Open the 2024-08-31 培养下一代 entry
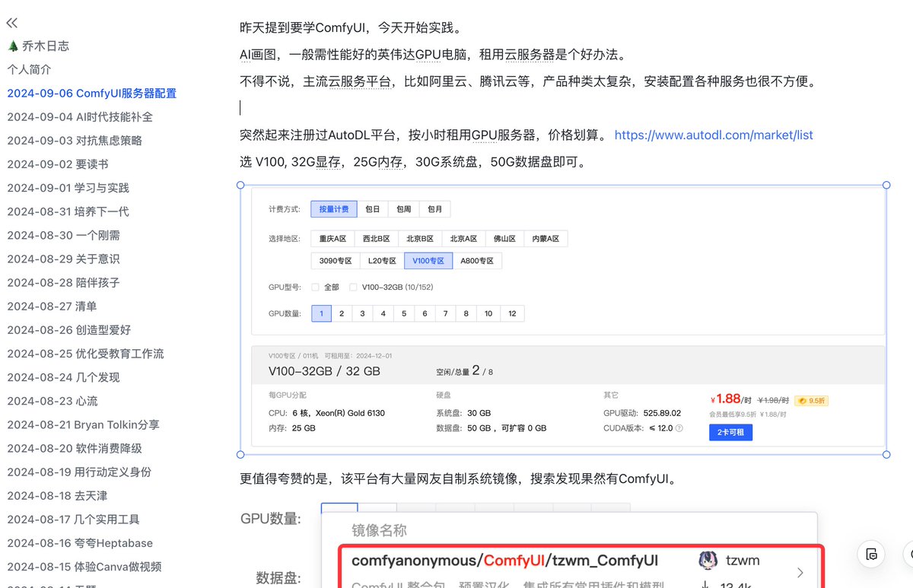 click(x=68, y=211)
